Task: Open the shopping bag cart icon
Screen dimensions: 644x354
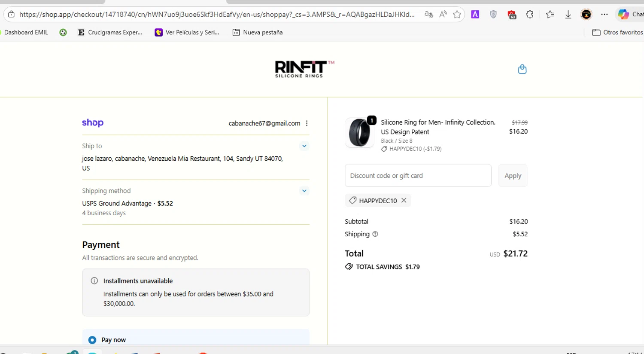Action: point(522,69)
